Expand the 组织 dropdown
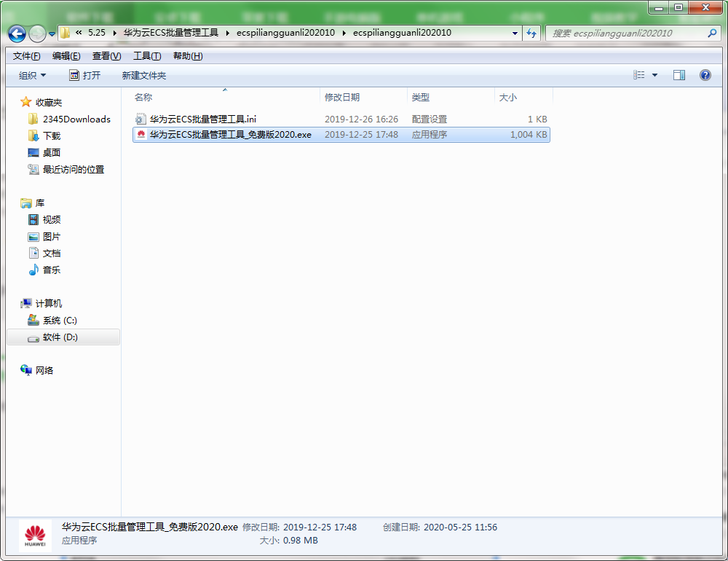This screenshot has width=728, height=561. tap(32, 75)
